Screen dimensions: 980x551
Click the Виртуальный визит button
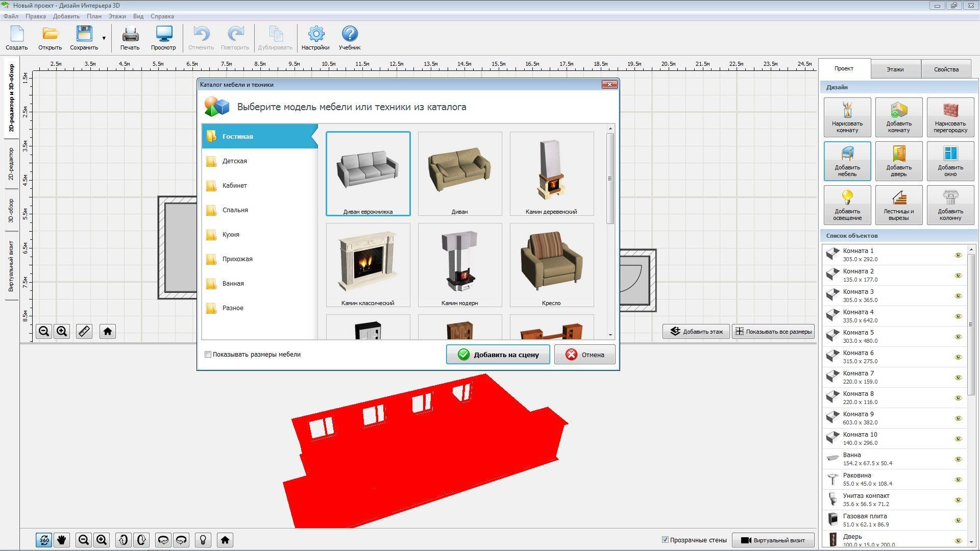pyautogui.click(x=773, y=540)
